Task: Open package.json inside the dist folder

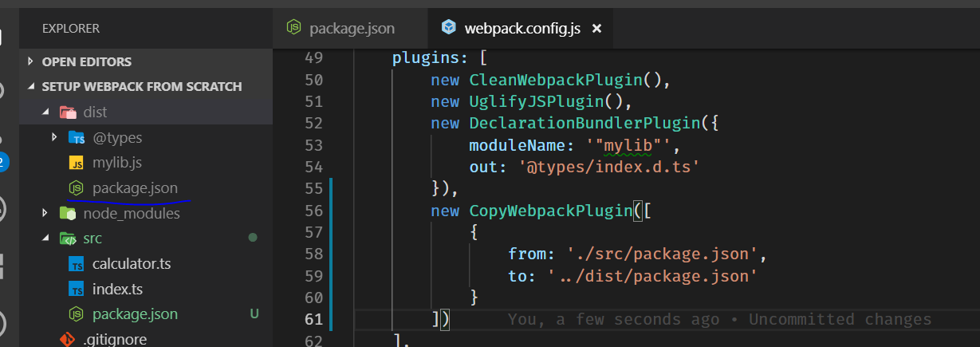Action: pos(135,188)
